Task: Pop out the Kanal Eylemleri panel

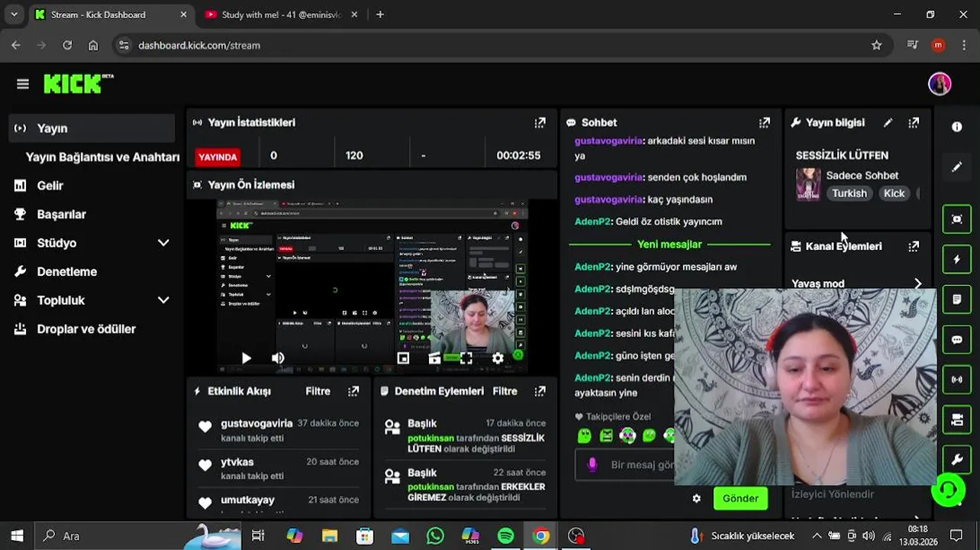Action: point(914,246)
